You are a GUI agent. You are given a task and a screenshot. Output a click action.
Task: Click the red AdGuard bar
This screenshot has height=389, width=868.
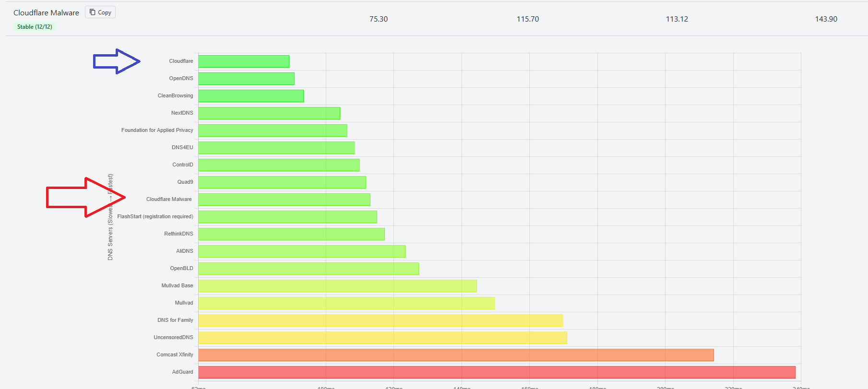(x=497, y=372)
